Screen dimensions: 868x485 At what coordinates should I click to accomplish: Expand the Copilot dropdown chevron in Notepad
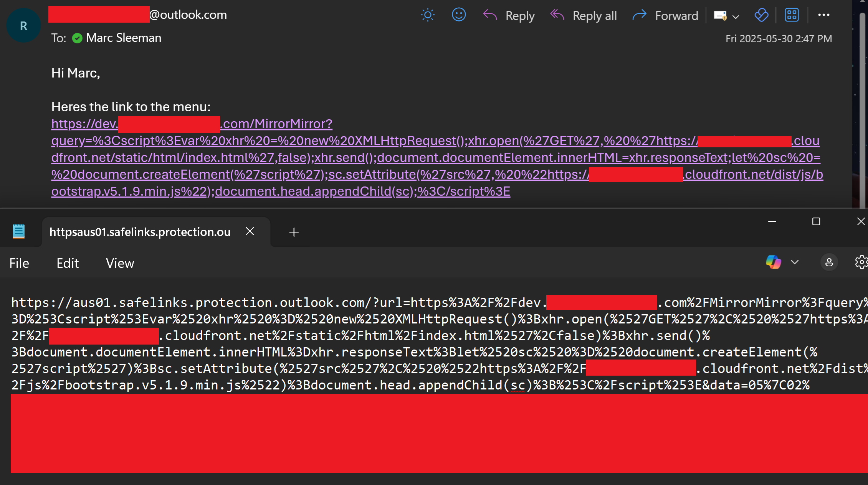point(795,262)
